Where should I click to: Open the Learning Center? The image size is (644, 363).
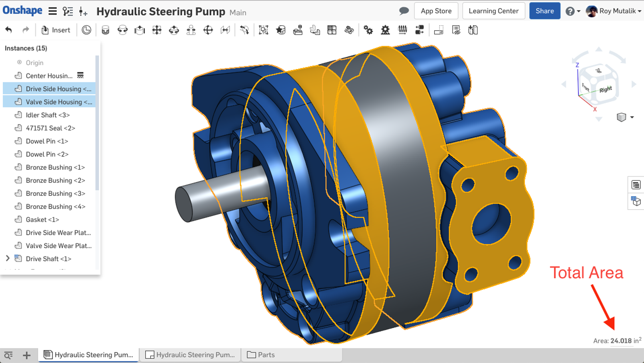(493, 11)
